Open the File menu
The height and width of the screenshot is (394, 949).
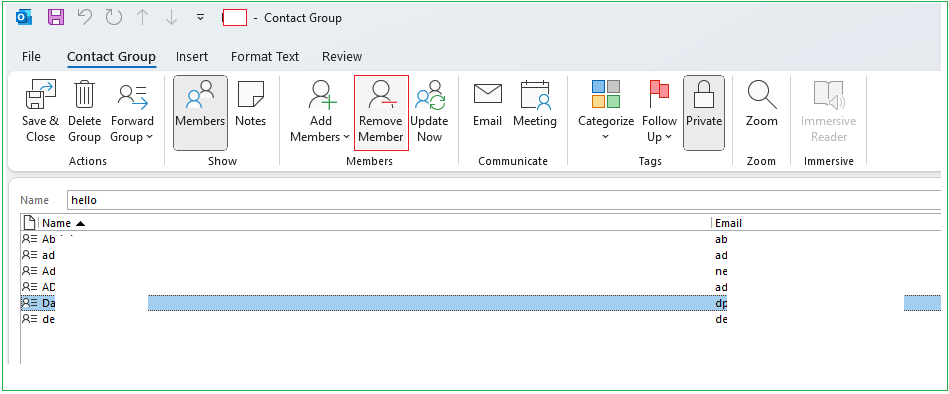coord(31,56)
